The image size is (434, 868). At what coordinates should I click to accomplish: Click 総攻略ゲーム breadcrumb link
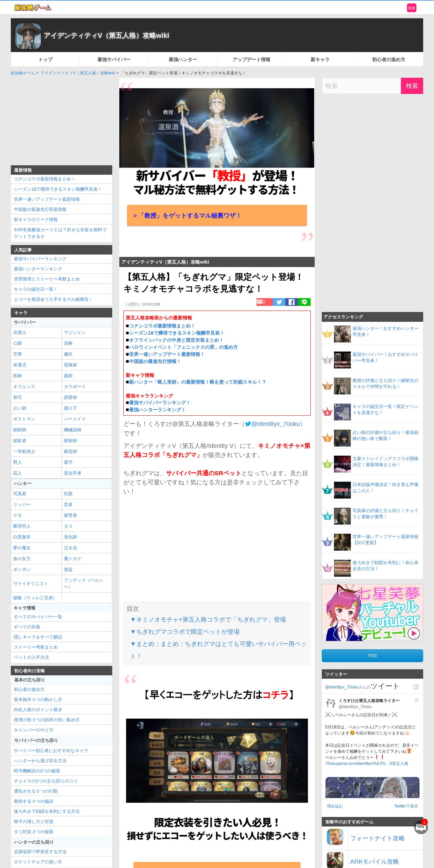23,73
